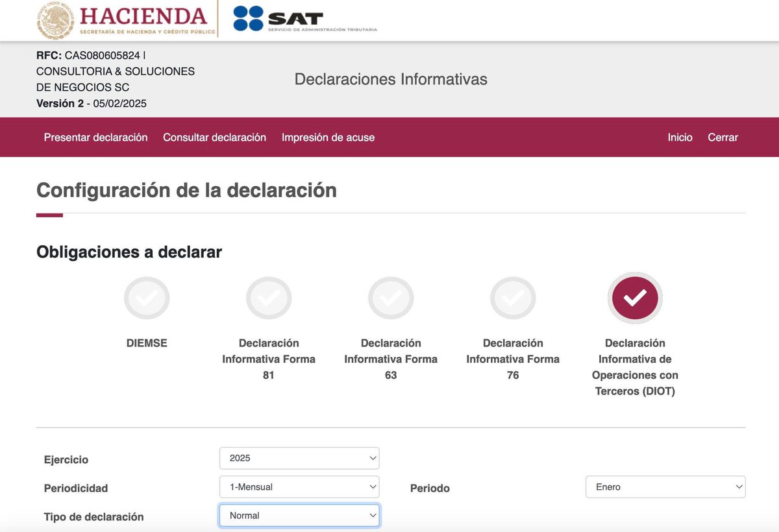Open Consultar declaración menu
The image size is (779, 532).
point(215,138)
